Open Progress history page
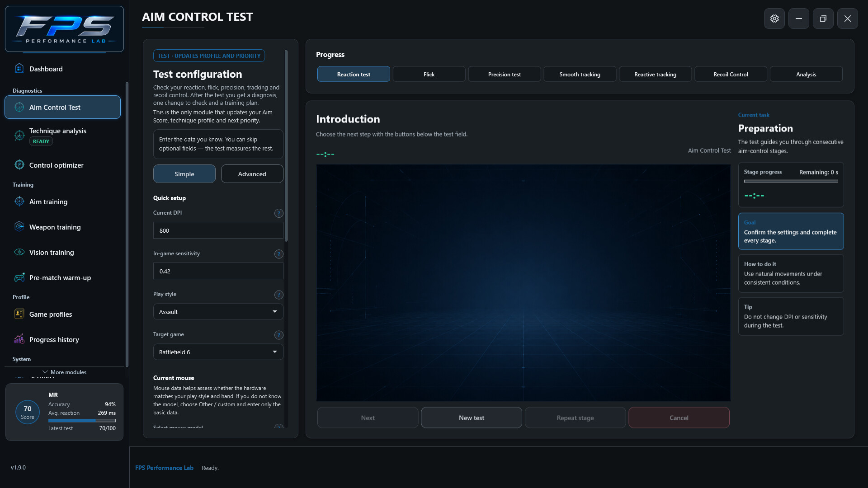This screenshot has height=488, width=868. (62, 339)
